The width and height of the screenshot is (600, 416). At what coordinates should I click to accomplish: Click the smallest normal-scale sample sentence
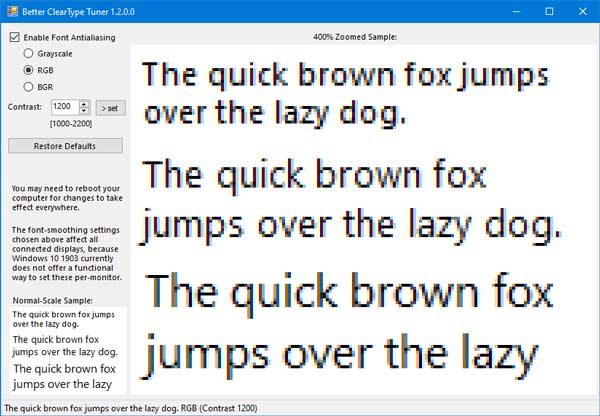(x=64, y=319)
